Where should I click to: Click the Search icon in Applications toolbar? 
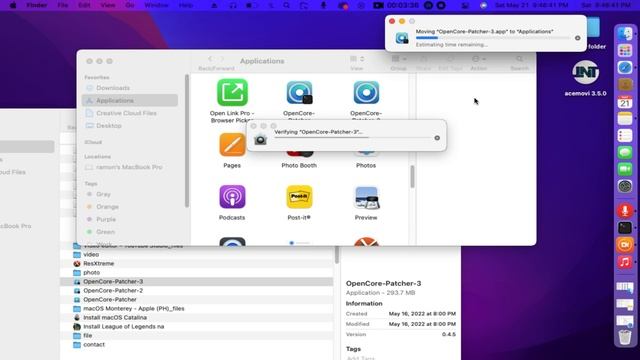(x=519, y=59)
